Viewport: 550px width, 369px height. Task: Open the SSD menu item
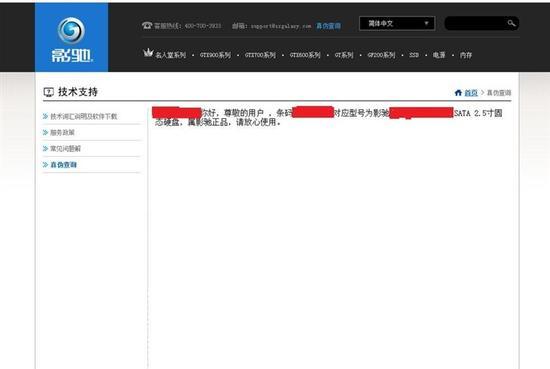point(414,55)
